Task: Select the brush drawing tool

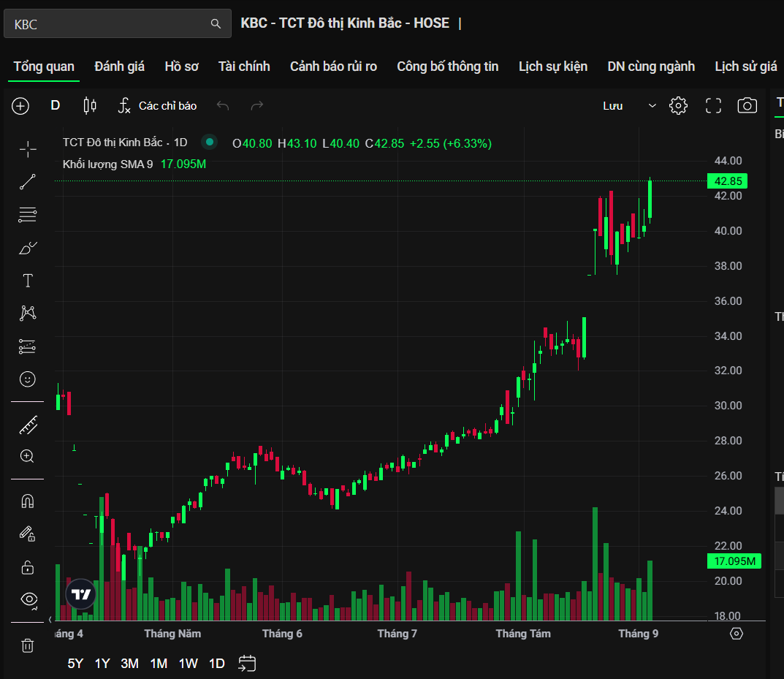Action: tap(28, 248)
